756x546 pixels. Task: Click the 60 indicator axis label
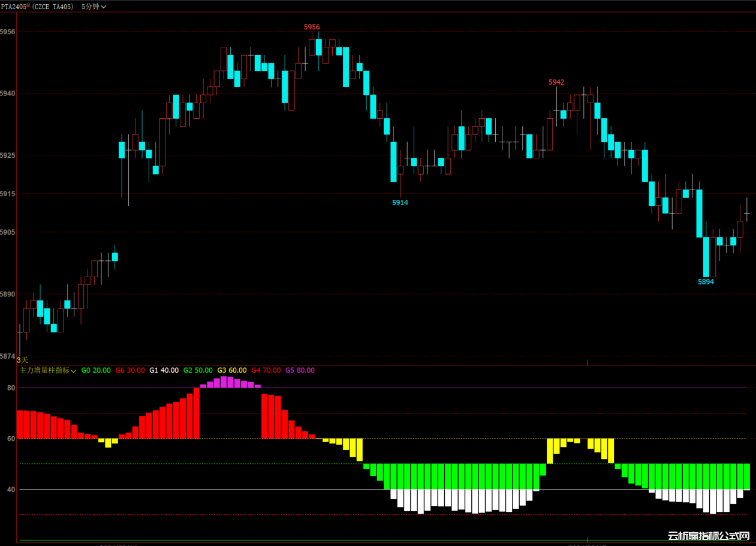click(x=11, y=439)
